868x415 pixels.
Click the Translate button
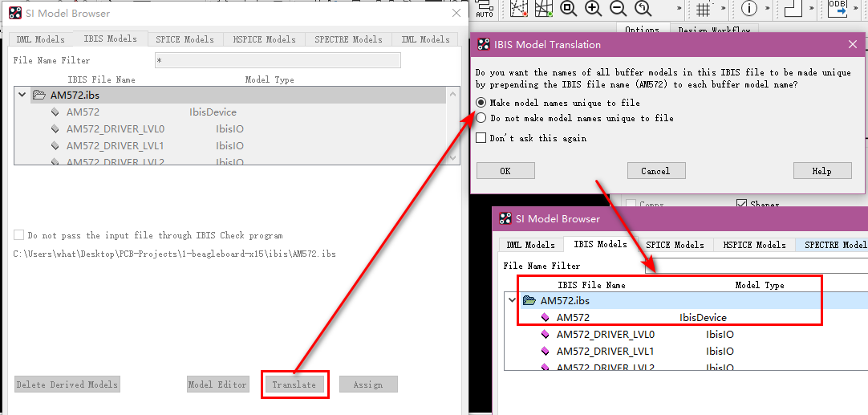point(294,384)
